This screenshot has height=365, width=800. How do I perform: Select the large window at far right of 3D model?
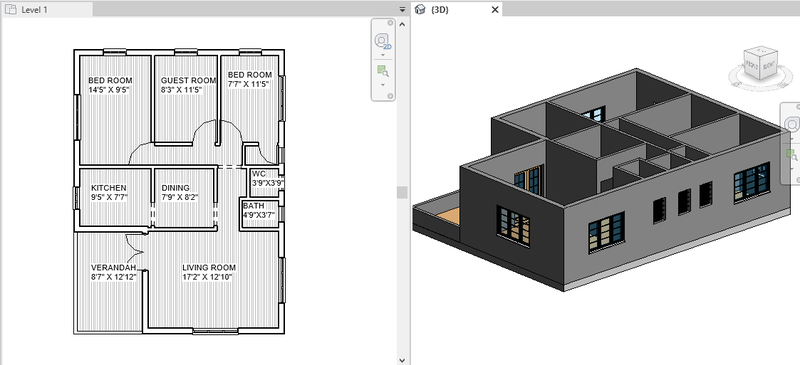[752, 182]
